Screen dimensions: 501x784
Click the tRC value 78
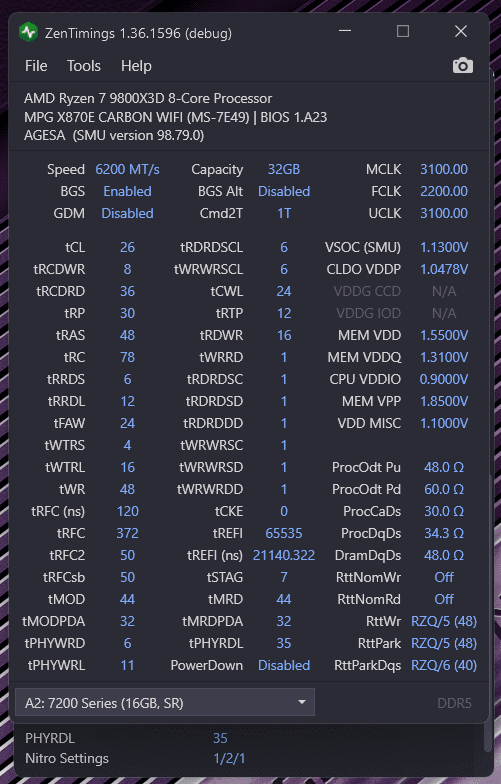pyautogui.click(x=128, y=358)
